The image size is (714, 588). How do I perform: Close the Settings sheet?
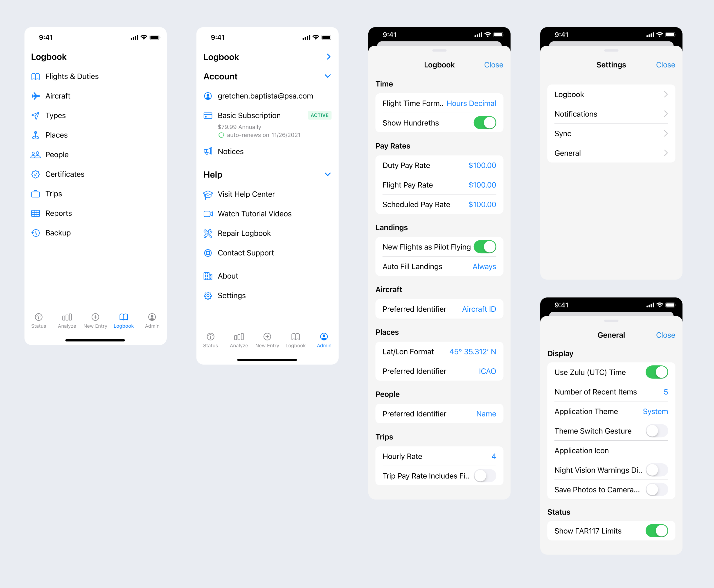(x=665, y=65)
